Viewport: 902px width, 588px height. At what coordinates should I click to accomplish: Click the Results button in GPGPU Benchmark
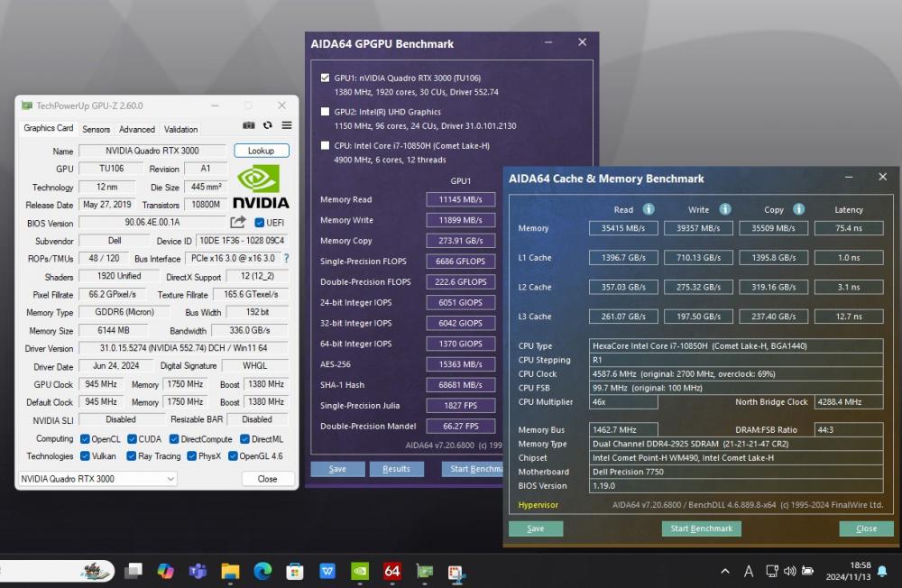(396, 469)
